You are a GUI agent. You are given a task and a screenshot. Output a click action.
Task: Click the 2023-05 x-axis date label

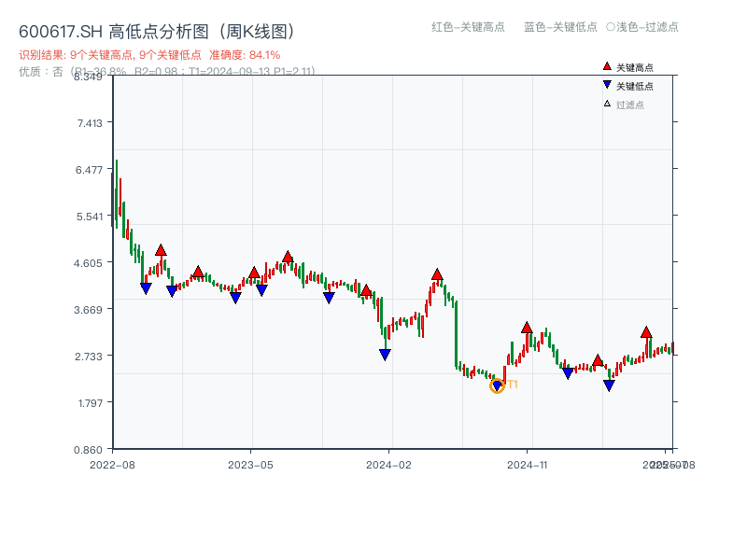click(250, 464)
